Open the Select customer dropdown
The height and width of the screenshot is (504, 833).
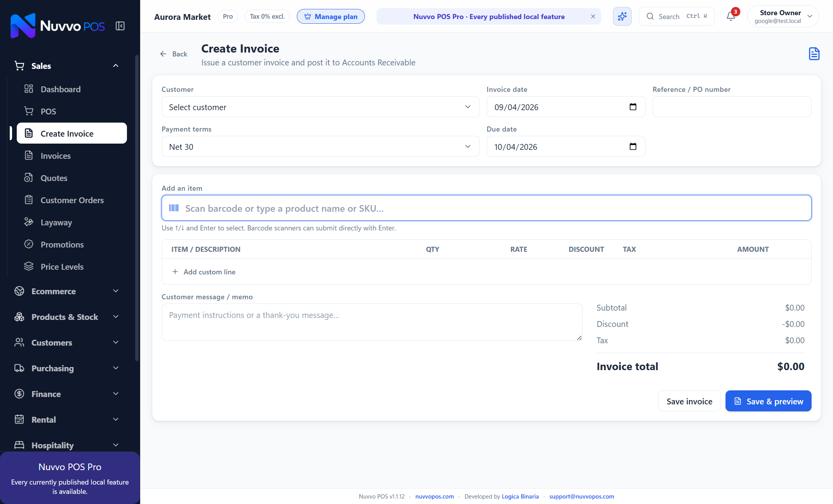[x=320, y=107]
